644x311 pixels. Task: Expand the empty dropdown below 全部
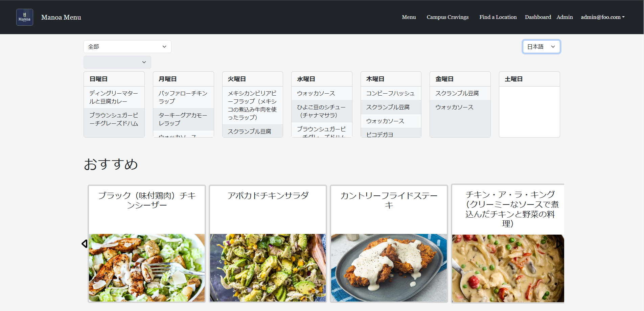(x=117, y=62)
